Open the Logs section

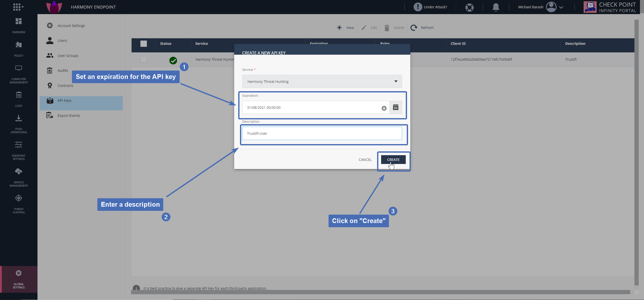point(19,99)
